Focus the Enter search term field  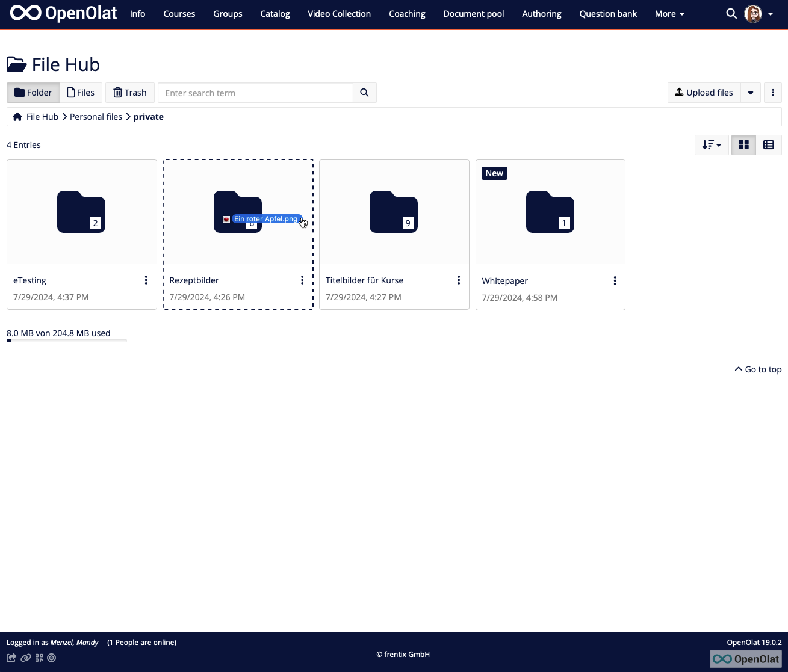[255, 93]
